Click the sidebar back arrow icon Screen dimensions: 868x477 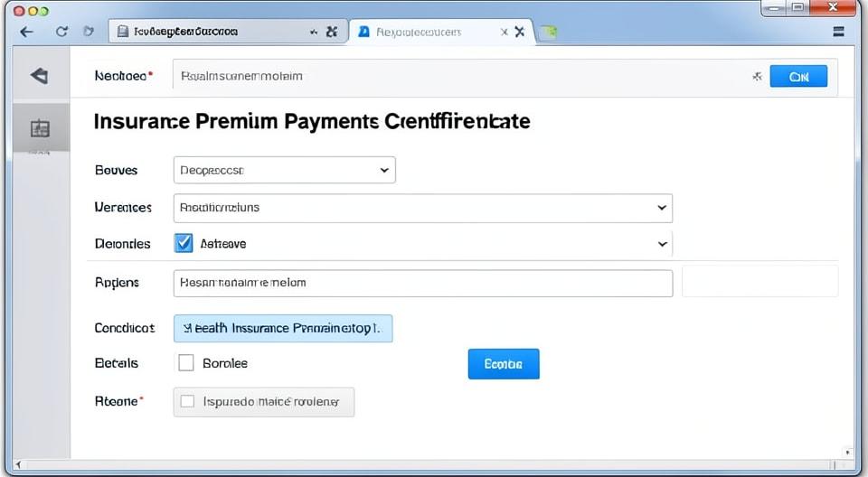[39, 75]
